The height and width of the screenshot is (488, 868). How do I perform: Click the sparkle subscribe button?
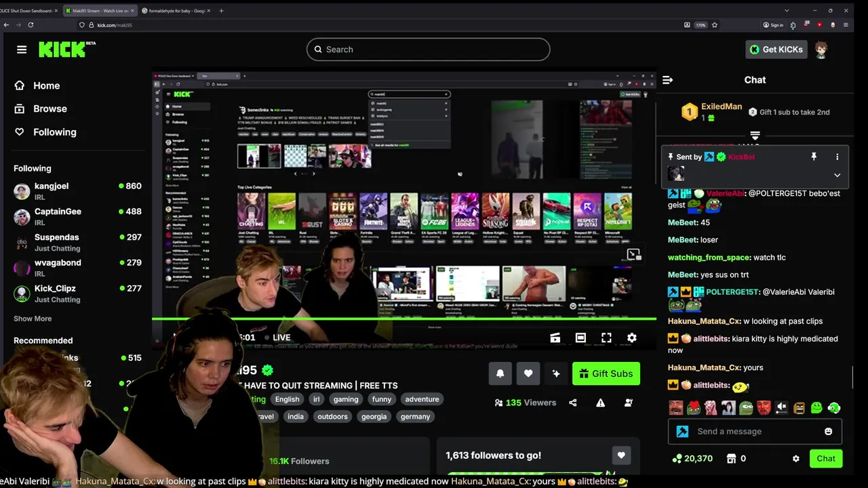pos(556,373)
